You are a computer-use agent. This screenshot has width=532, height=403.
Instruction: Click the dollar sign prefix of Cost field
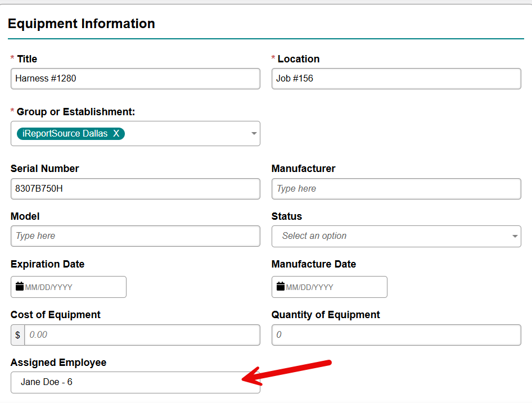pyautogui.click(x=17, y=335)
